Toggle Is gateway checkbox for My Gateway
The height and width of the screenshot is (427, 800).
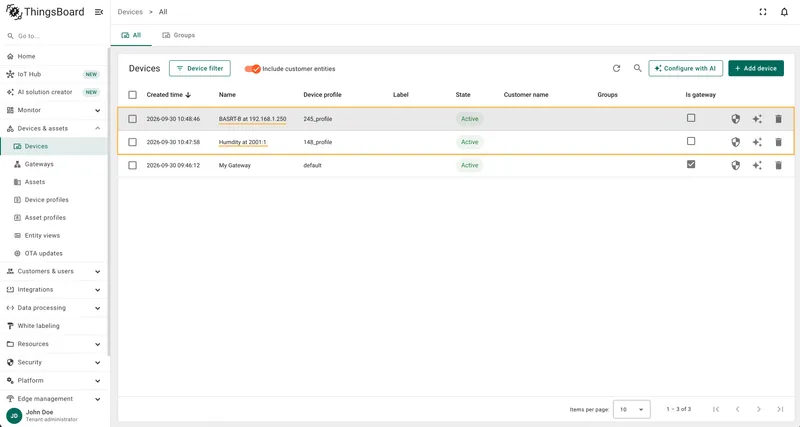coord(691,164)
